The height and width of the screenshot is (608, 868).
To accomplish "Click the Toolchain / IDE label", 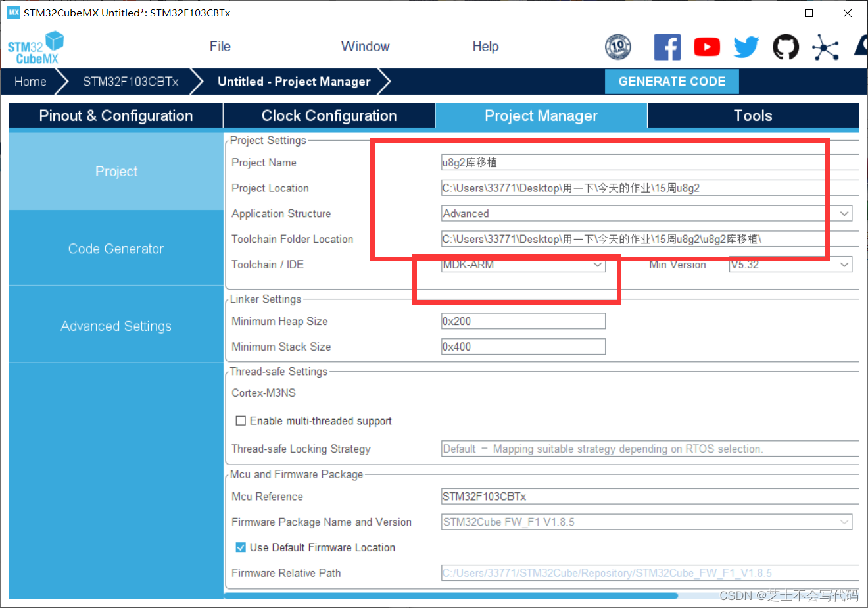I will click(268, 265).
